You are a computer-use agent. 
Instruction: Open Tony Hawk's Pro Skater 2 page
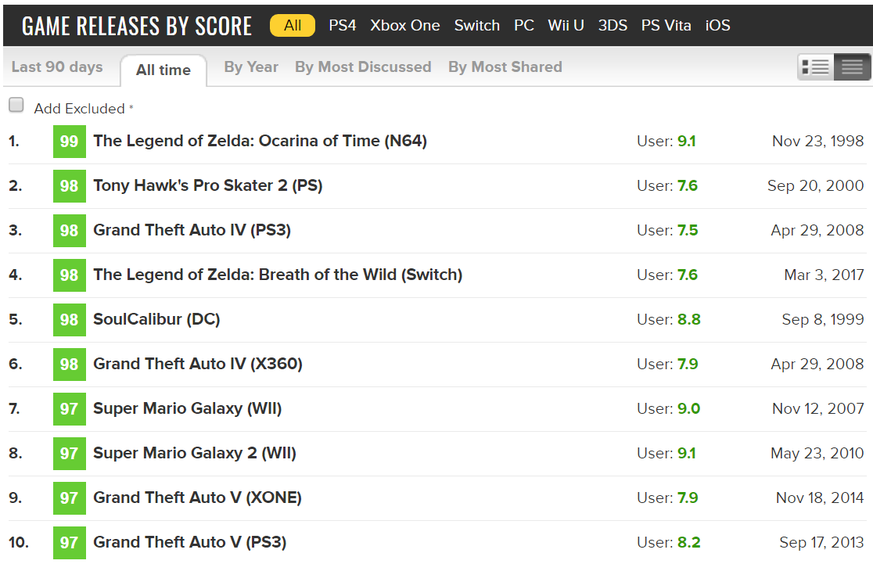(x=208, y=186)
